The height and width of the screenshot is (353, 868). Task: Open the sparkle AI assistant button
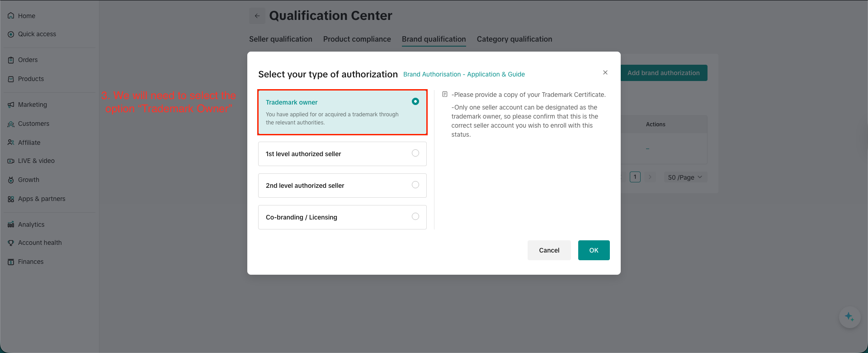tap(849, 317)
